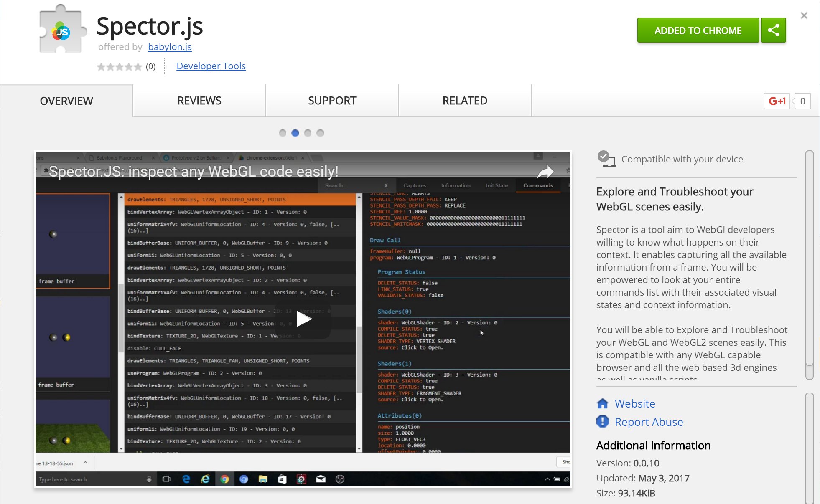The image size is (820, 504).
Task: Click the ADDED TO CHROME button
Action: 698,30
